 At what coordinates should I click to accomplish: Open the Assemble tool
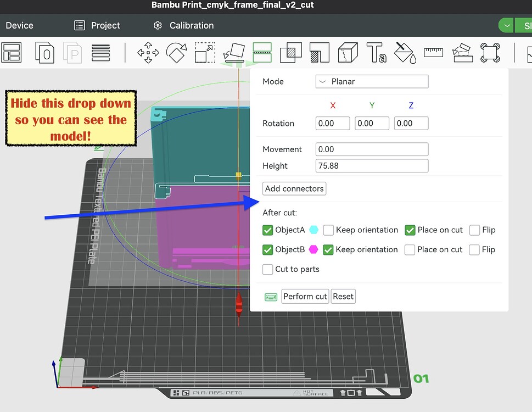(x=462, y=53)
